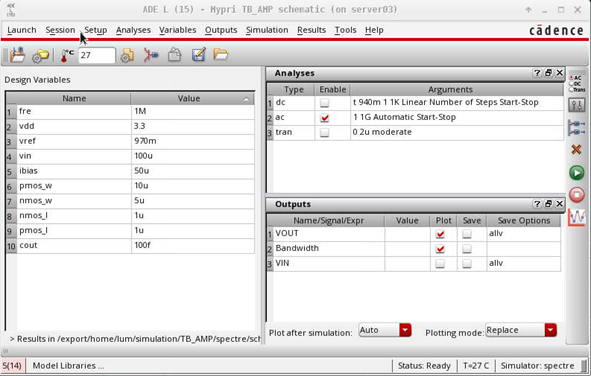This screenshot has height=376, width=591.
Task: Open the Session menu
Action: (60, 30)
